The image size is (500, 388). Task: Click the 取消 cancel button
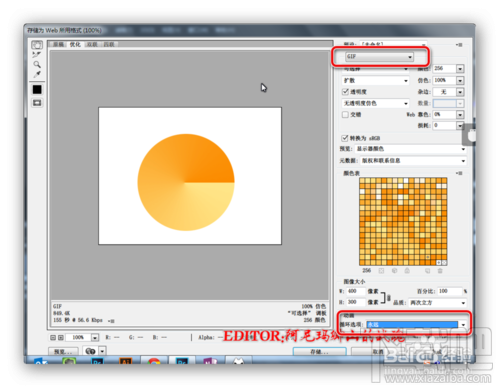pos(378,351)
